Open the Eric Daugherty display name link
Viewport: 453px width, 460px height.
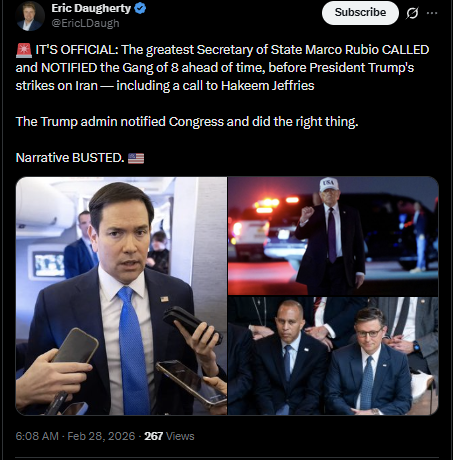(91, 8)
